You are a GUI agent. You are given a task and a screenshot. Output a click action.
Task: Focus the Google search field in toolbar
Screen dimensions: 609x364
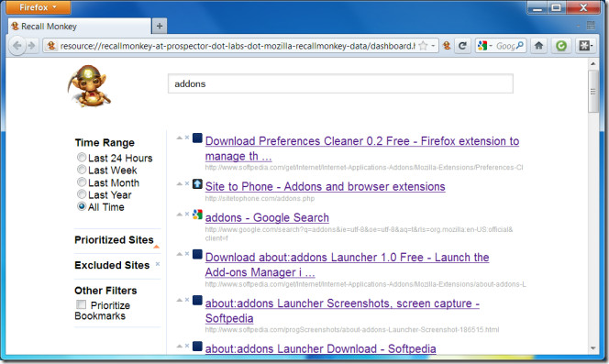point(505,46)
